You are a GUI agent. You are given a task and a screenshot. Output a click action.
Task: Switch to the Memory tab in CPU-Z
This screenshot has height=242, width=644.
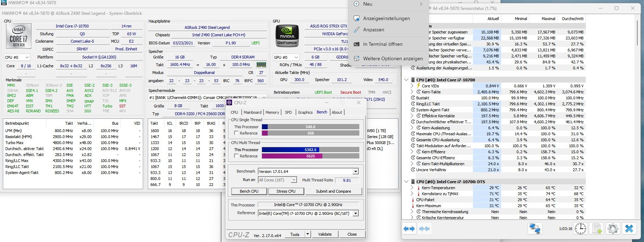coord(272,112)
